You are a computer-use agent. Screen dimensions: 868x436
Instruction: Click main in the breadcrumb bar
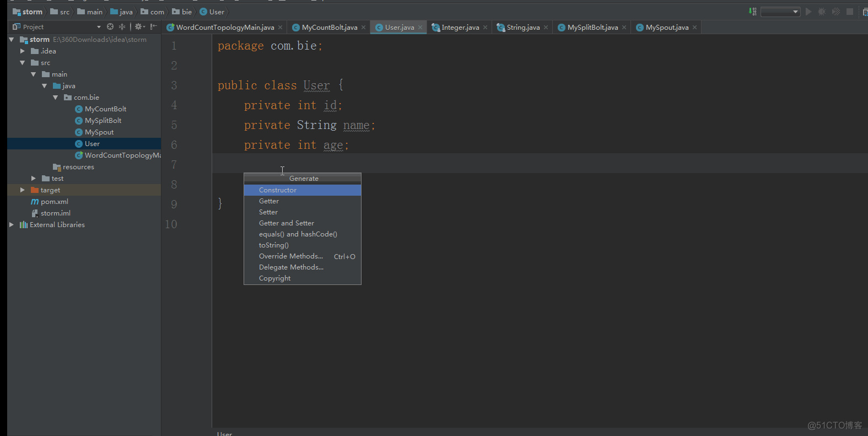point(90,12)
